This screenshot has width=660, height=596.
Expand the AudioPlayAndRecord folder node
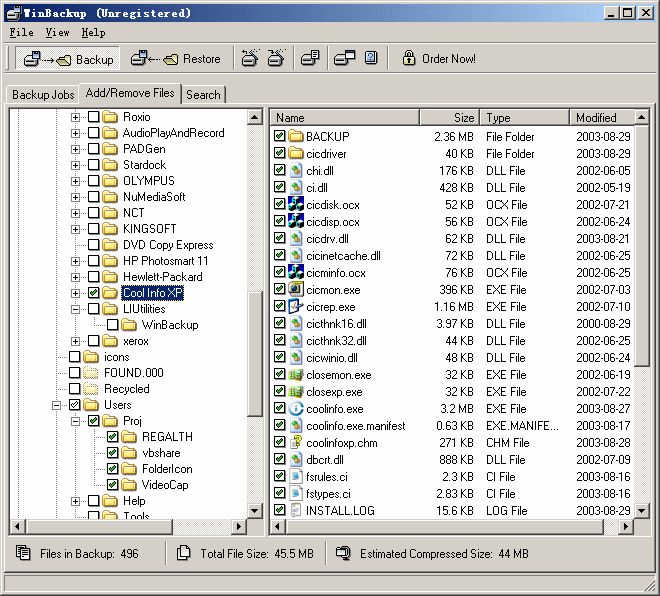click(75, 133)
